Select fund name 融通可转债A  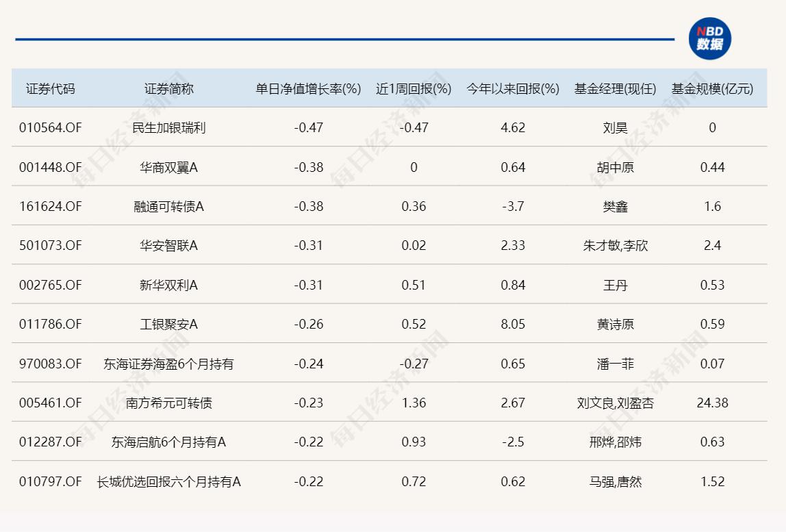click(x=169, y=206)
